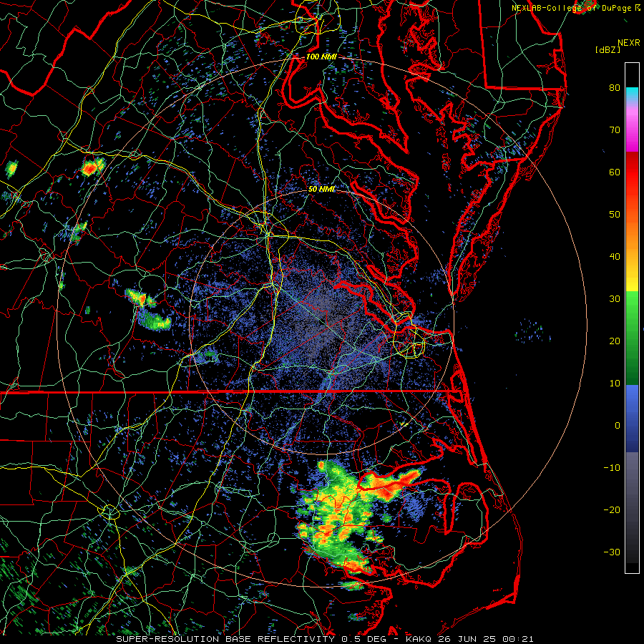Screen dimensions: 644x644
Task: Click the "100 NMI" range ring label
Action: tap(321, 57)
